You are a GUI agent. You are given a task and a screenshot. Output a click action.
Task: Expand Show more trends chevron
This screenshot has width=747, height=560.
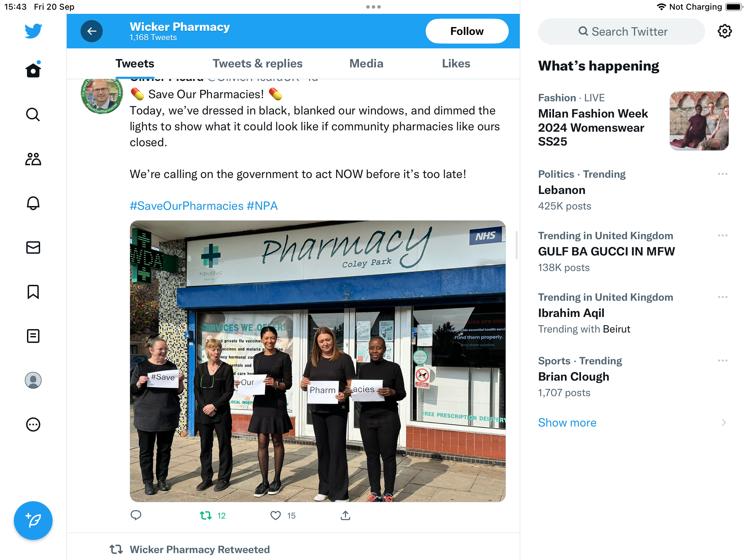click(x=724, y=422)
